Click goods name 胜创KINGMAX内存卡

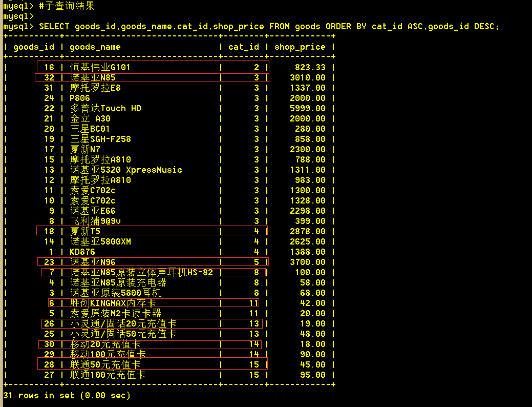click(113, 303)
